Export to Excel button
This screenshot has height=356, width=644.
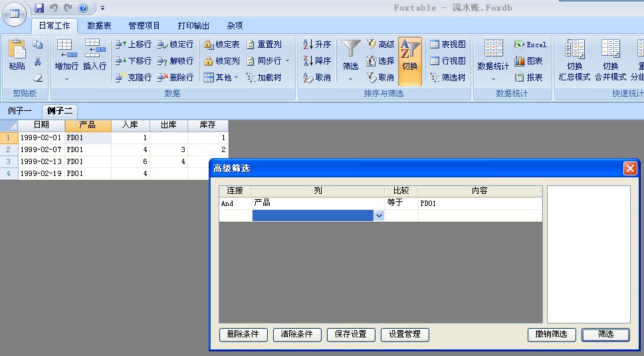pos(530,44)
